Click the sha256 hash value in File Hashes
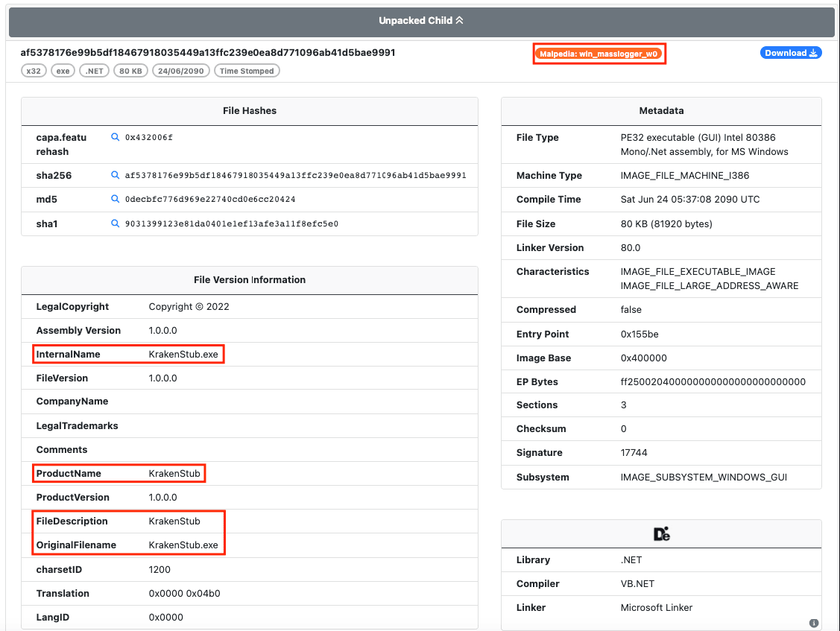The image size is (840, 631). pyautogui.click(x=295, y=175)
